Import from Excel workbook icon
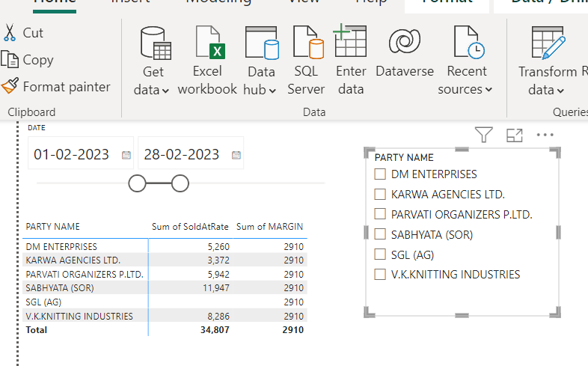Viewport: 588px width, 366px height. 210,43
